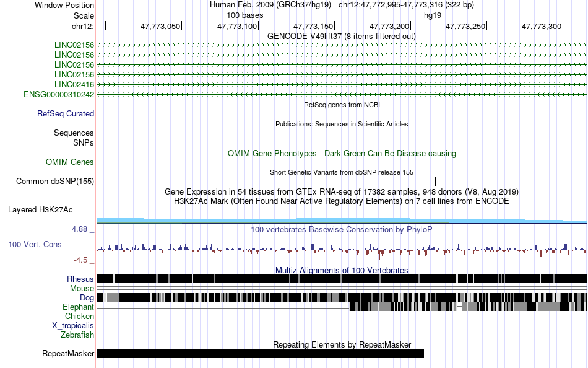Select the X_tropicalis species label
The height and width of the screenshot is (368, 588).
click(73, 326)
